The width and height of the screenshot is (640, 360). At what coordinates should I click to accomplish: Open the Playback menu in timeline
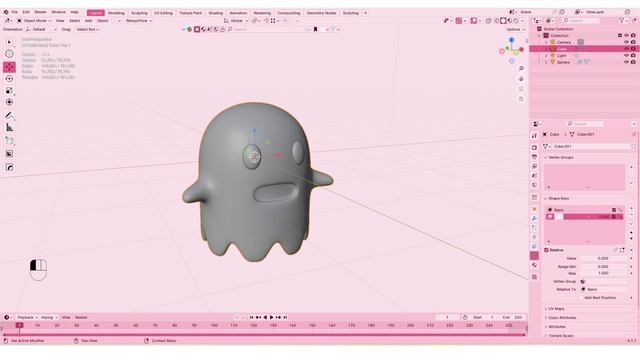click(27, 318)
